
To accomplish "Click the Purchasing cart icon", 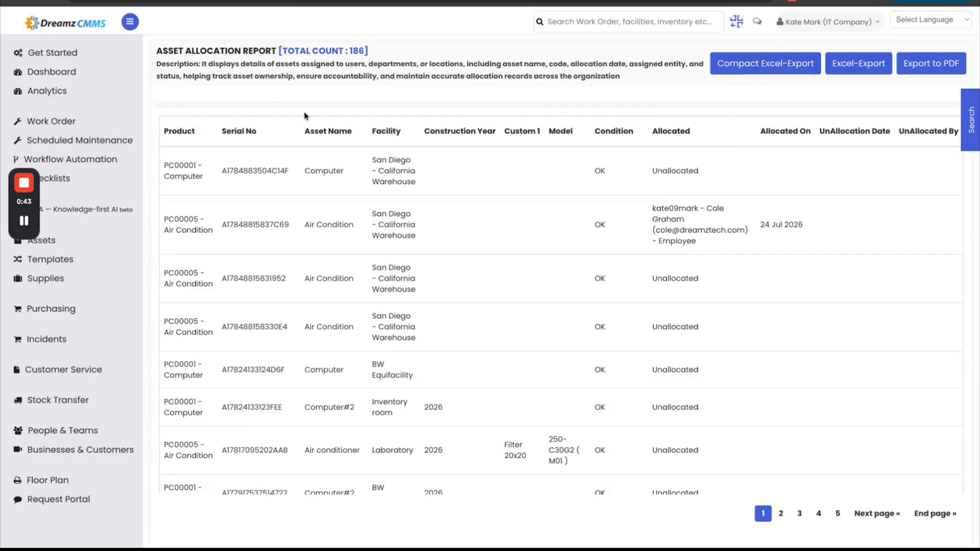I will (x=18, y=309).
